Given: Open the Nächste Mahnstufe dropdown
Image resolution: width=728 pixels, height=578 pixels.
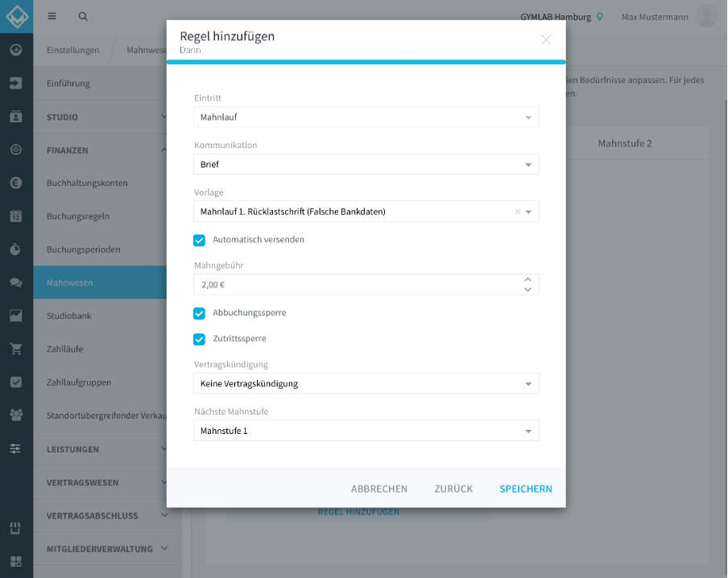Looking at the screenshot, I should coord(366,431).
